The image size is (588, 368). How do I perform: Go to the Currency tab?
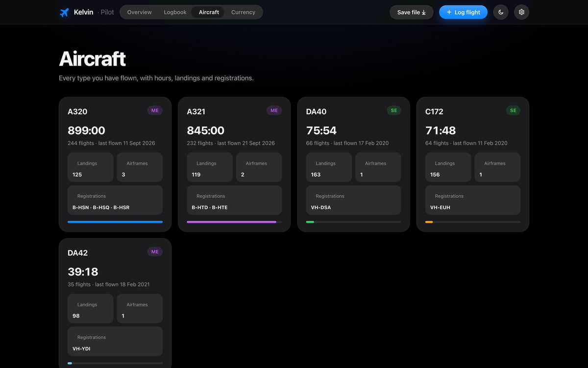(243, 12)
